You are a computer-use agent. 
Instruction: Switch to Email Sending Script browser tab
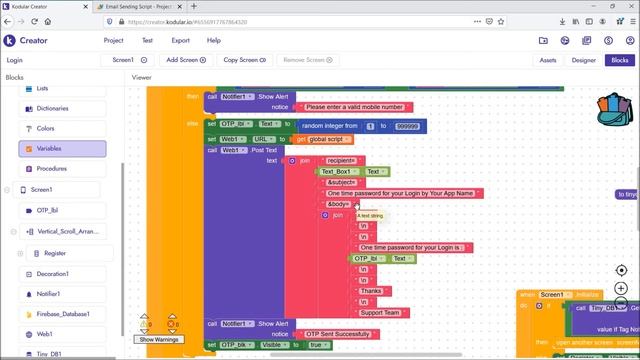[139, 7]
